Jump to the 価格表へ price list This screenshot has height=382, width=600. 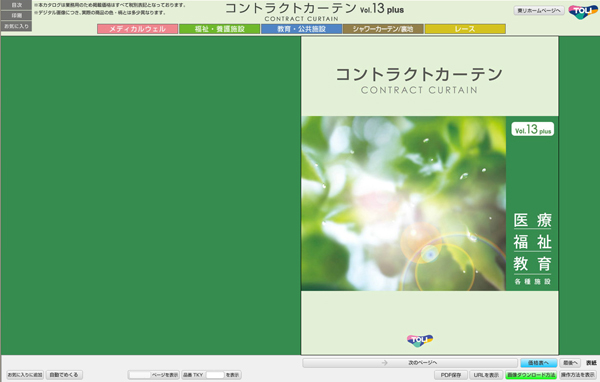click(538, 362)
